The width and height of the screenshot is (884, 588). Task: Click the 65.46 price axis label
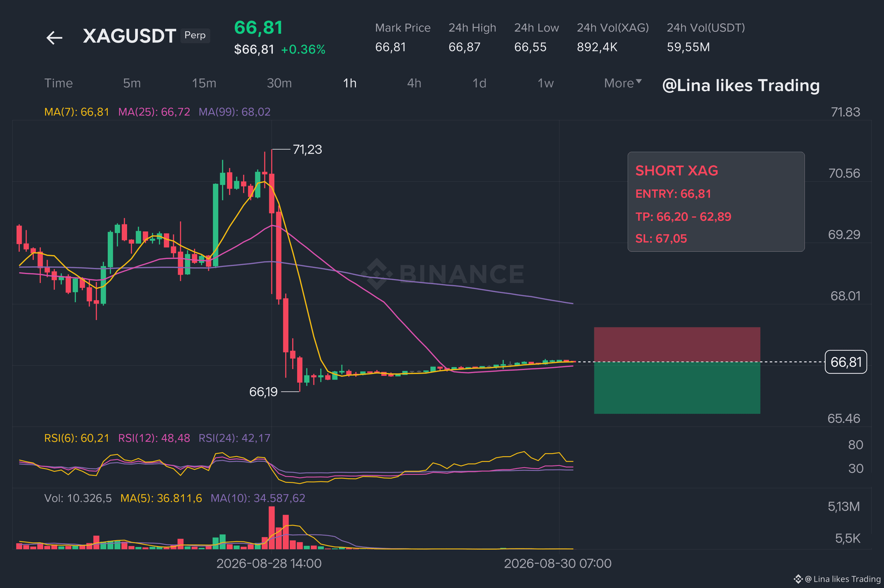pos(844,419)
